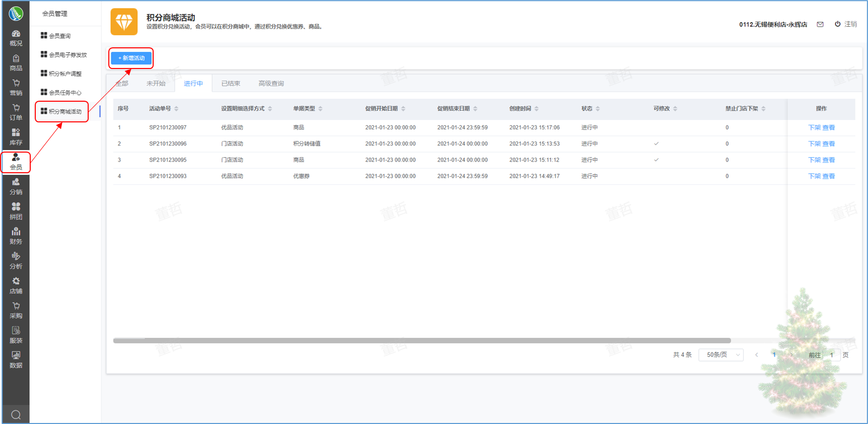This screenshot has width=868, height=424.
Task: Open the 50条/页 page size dropdown
Action: tap(721, 355)
